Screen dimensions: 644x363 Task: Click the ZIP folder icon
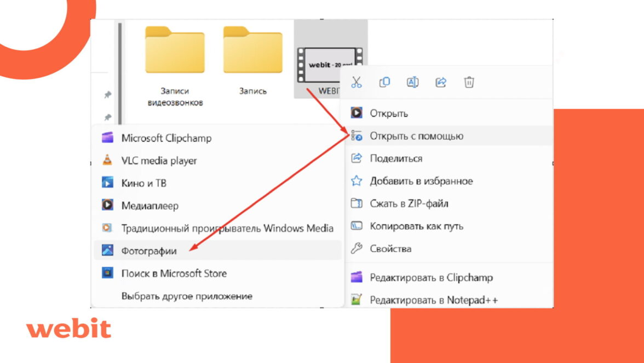357,203
